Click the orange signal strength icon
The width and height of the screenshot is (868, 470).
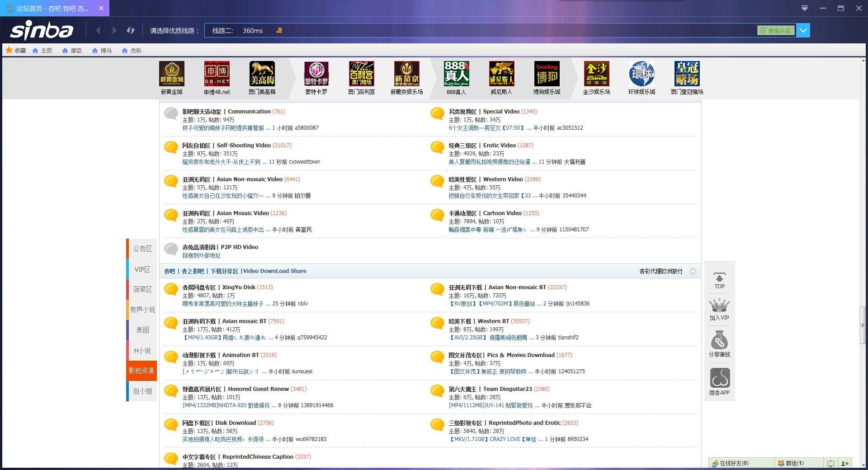coord(279,30)
